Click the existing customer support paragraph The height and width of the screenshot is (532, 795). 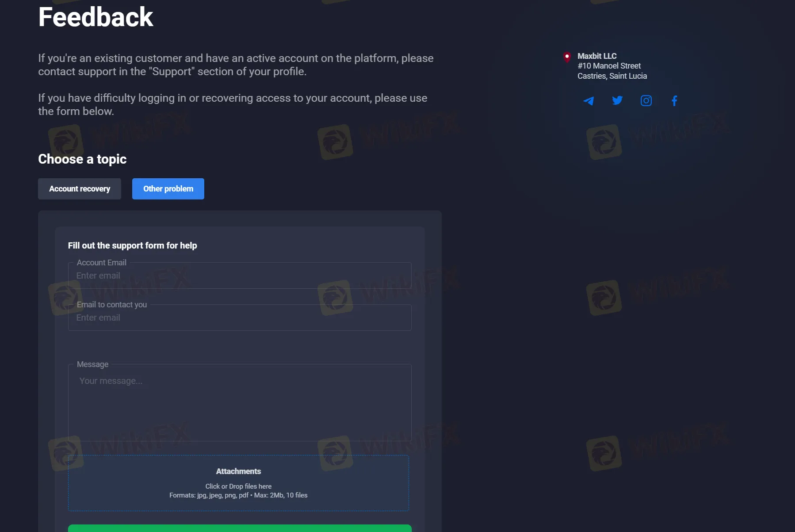[236, 65]
